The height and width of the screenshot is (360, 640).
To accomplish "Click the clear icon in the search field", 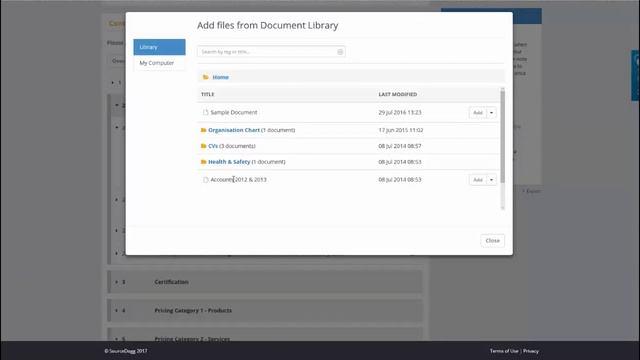I will tap(340, 52).
